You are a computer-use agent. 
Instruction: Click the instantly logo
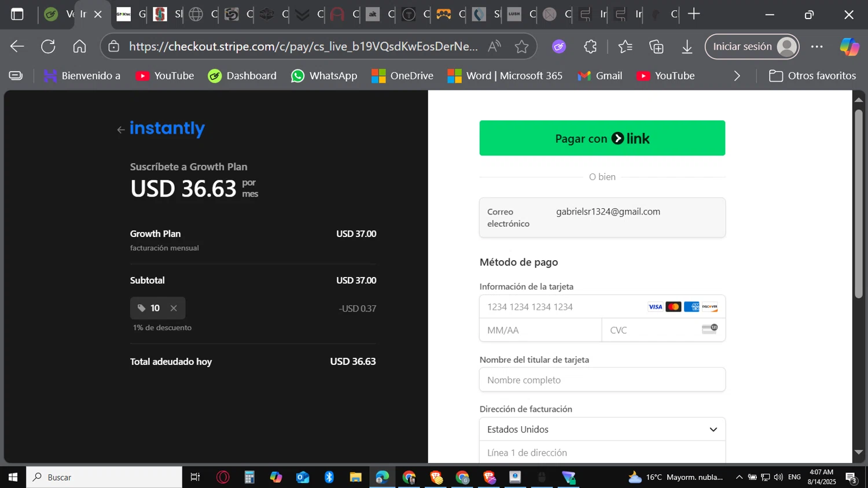point(167,128)
